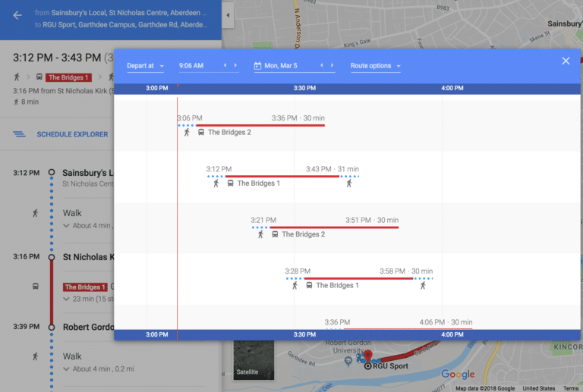Viewport: 583px width, 392px height.
Task: Click the 9:06 AM time field
Action: click(x=191, y=66)
